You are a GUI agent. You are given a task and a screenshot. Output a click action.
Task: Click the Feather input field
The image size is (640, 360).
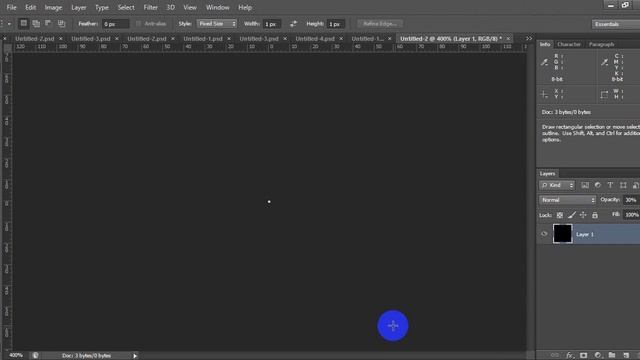coord(115,24)
